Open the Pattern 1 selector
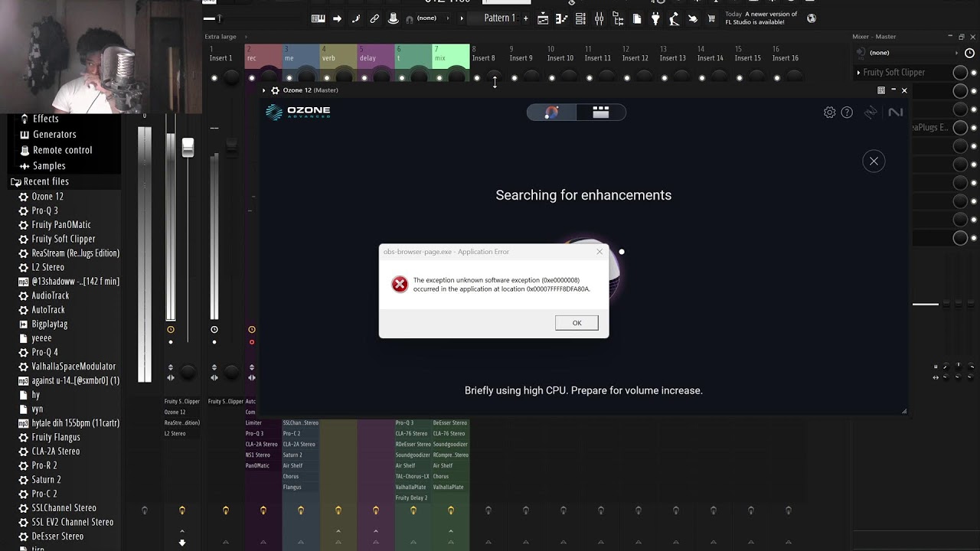Viewport: 980px width, 551px height. [x=499, y=18]
